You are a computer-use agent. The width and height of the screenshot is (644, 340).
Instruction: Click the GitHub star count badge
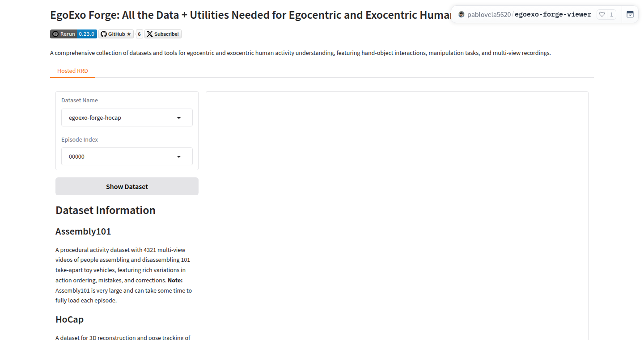(x=139, y=34)
